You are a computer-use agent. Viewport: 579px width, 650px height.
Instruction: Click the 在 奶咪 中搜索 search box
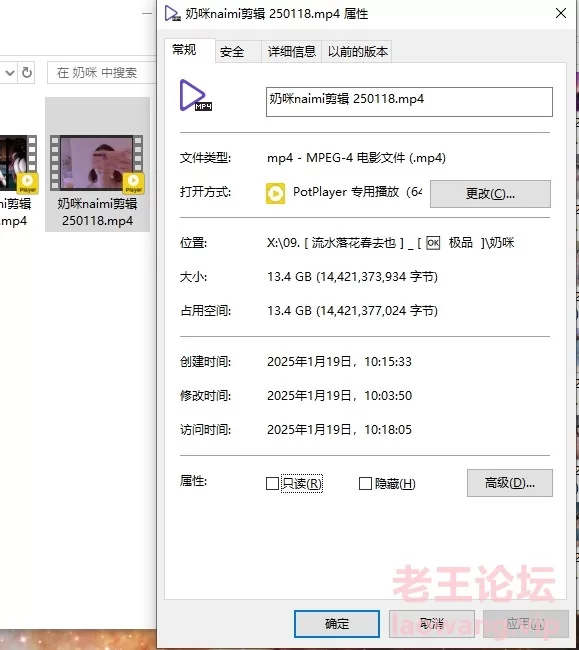pos(102,73)
